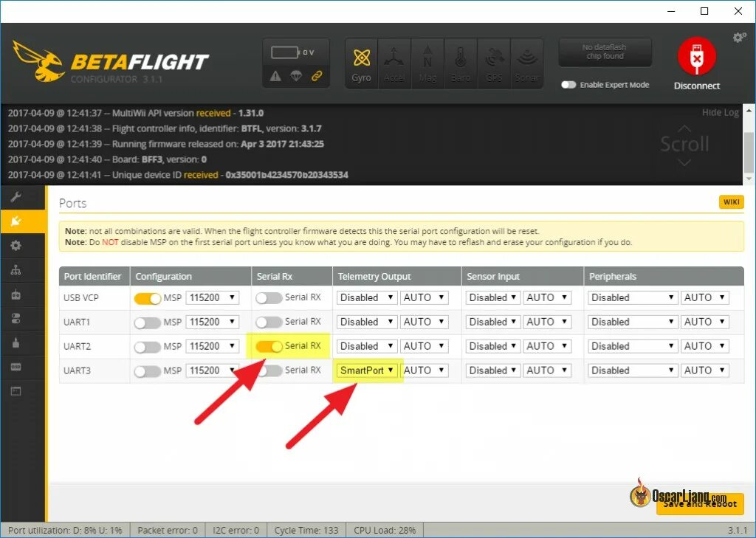
Task: Open USB VCP Telemetry AUTO baud dropdown
Action: (425, 297)
